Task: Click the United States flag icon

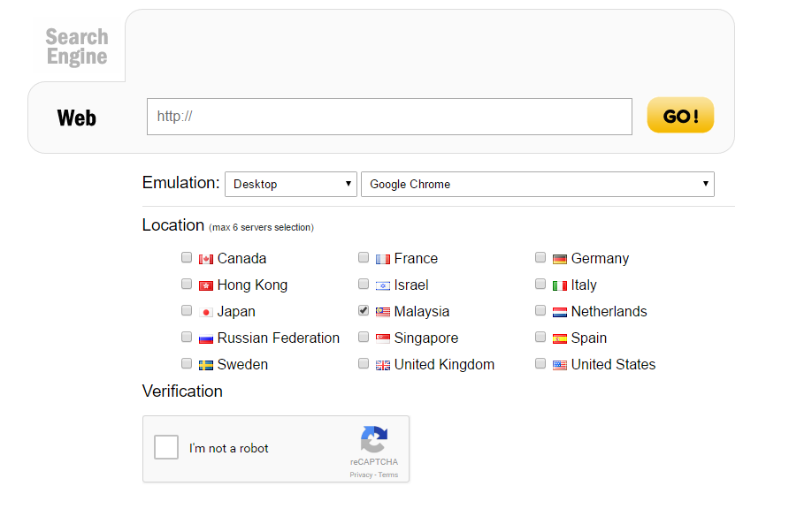Action: 559,364
